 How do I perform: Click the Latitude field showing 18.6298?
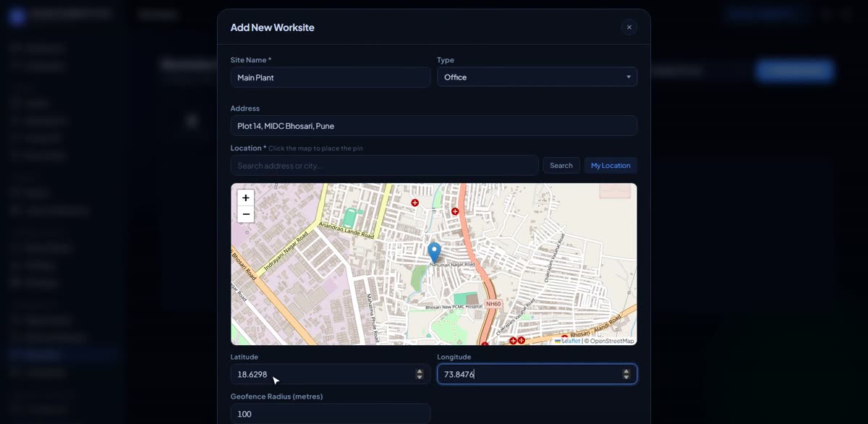pyautogui.click(x=331, y=374)
